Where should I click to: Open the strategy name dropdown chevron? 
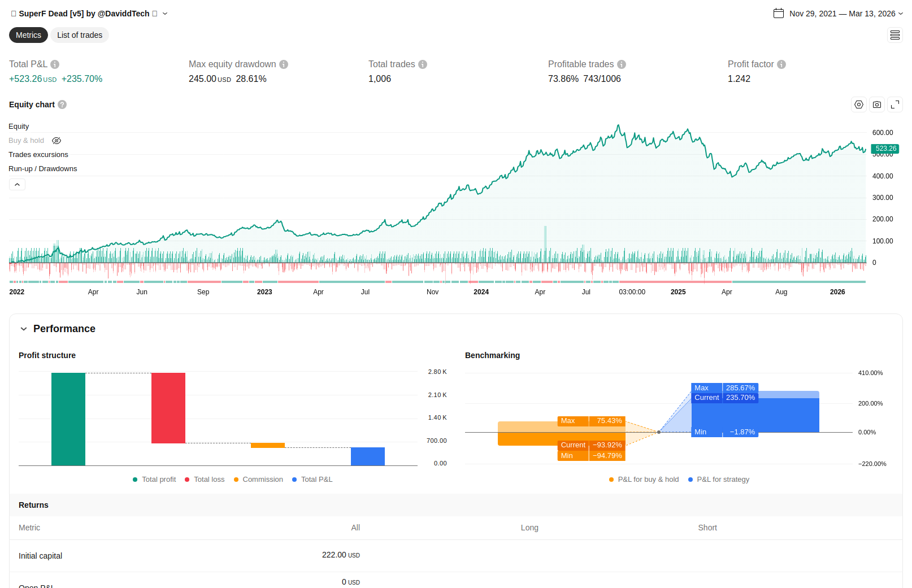[165, 14]
